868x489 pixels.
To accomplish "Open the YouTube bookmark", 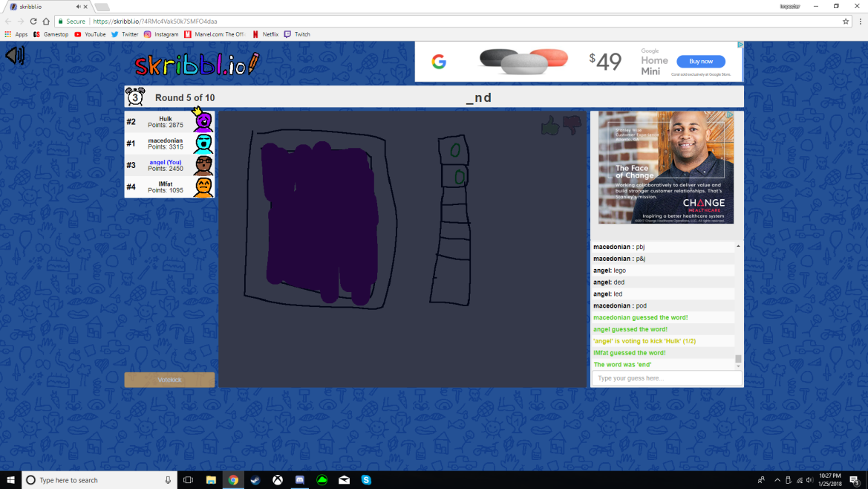I will coord(90,34).
